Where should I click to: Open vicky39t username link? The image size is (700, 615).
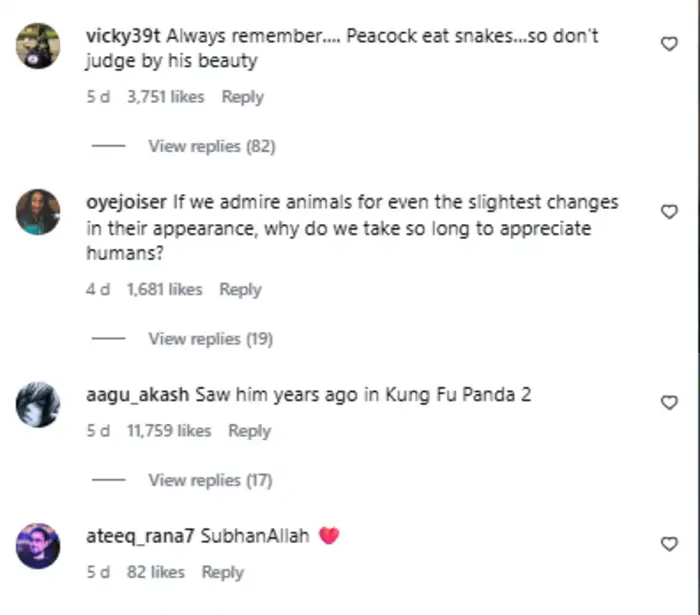click(124, 35)
